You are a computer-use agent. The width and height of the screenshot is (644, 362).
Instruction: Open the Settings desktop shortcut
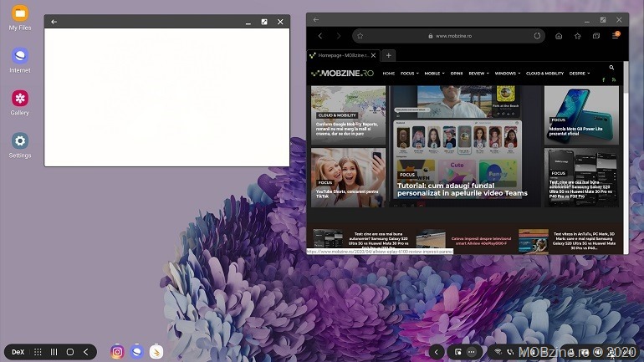click(20, 145)
